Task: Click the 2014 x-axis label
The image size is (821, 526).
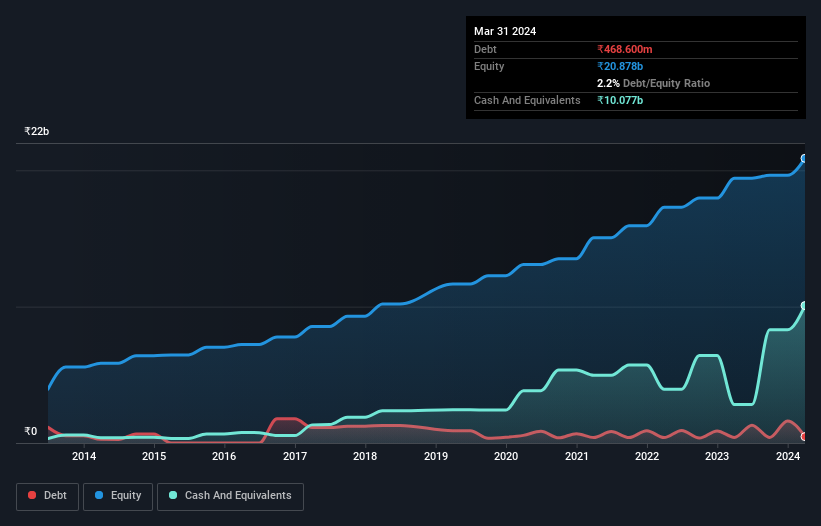Action: (84, 456)
